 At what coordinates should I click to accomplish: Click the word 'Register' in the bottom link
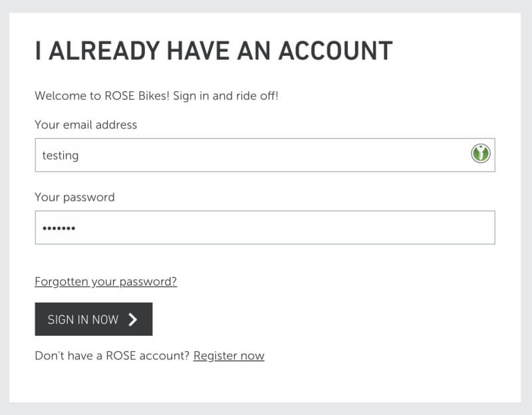point(215,356)
